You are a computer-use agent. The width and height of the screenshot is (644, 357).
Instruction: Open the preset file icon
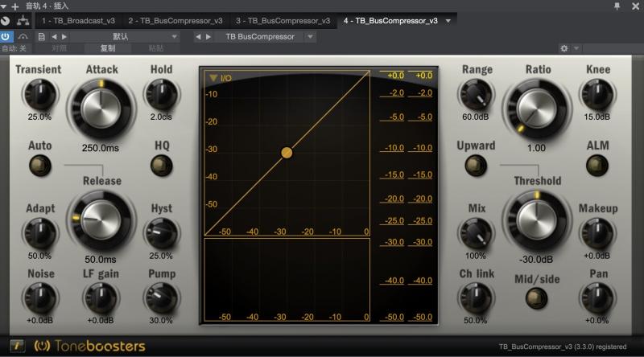41,36
